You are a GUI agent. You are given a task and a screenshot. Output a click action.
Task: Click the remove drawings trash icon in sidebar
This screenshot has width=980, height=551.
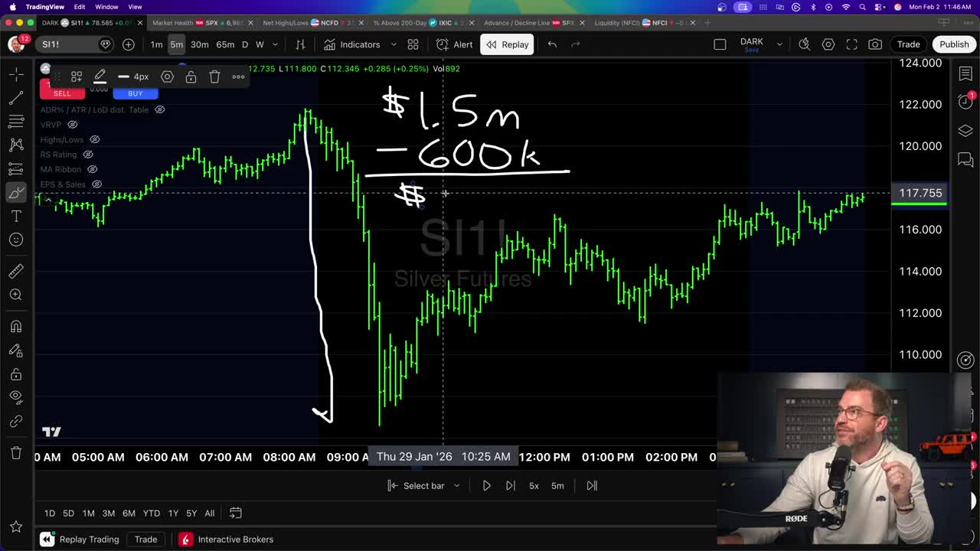click(x=16, y=452)
